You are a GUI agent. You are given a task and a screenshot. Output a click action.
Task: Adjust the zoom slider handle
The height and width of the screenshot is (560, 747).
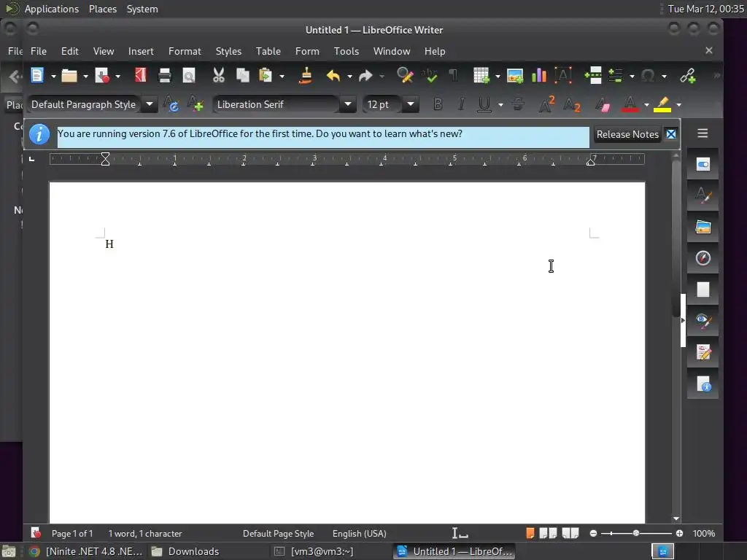point(635,533)
